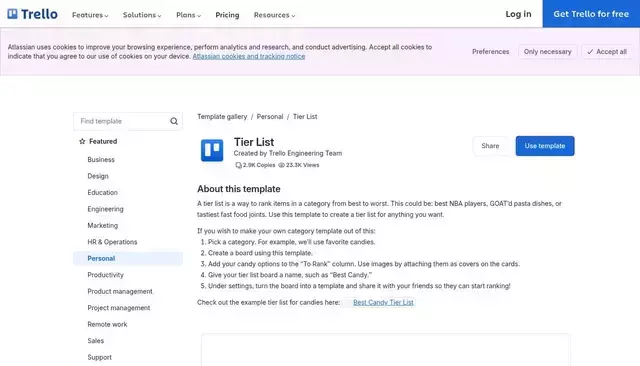
Task: Expand the Solutions dropdown menu
Action: click(142, 15)
